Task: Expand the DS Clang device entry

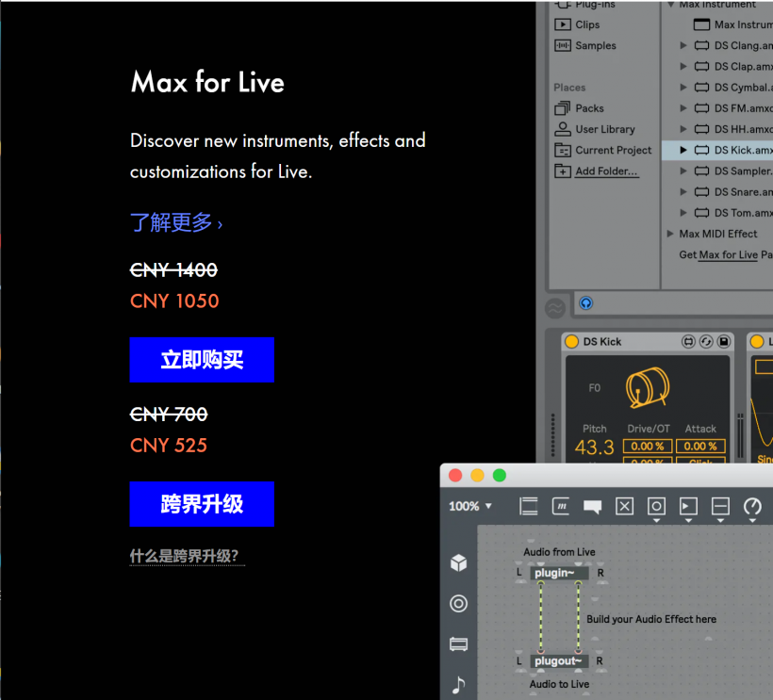Action: [683, 45]
